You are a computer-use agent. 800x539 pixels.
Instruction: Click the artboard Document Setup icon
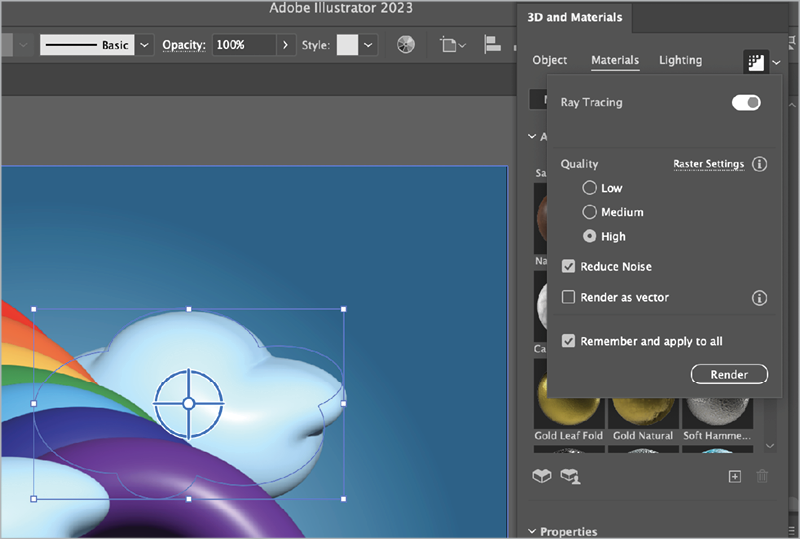449,45
